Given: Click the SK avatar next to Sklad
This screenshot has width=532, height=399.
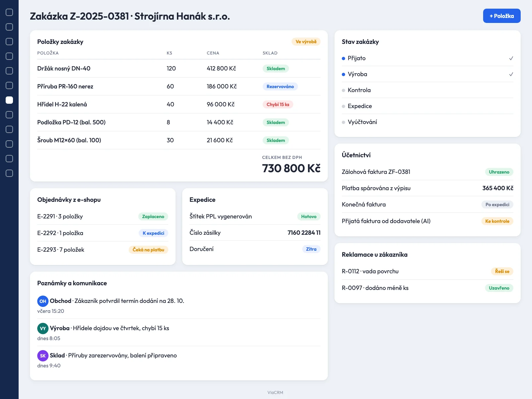Looking at the screenshot, I should pyautogui.click(x=43, y=355).
